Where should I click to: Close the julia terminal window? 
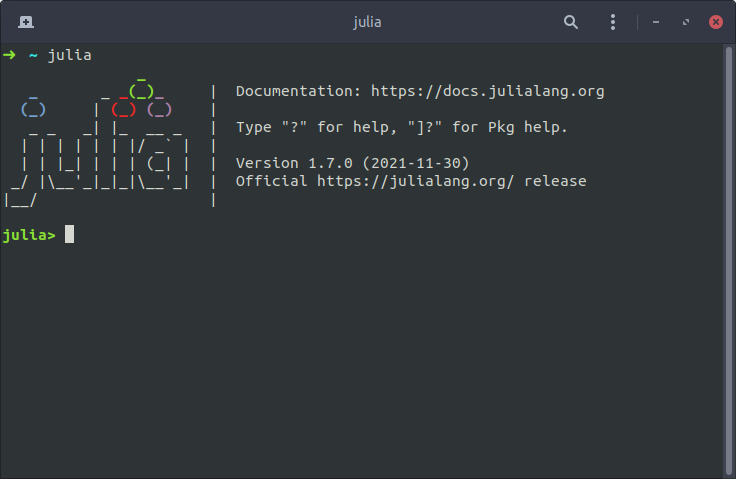coord(715,22)
